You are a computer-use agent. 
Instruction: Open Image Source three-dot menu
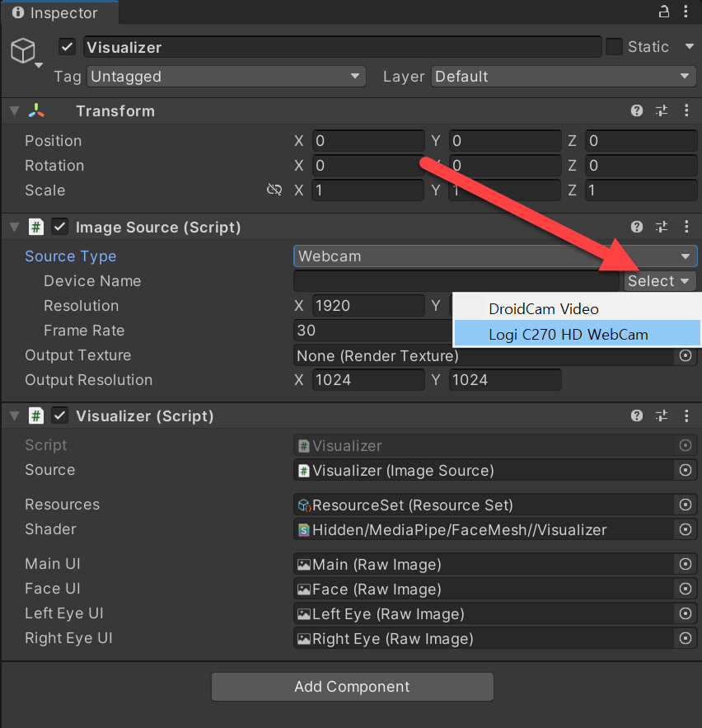tap(686, 227)
